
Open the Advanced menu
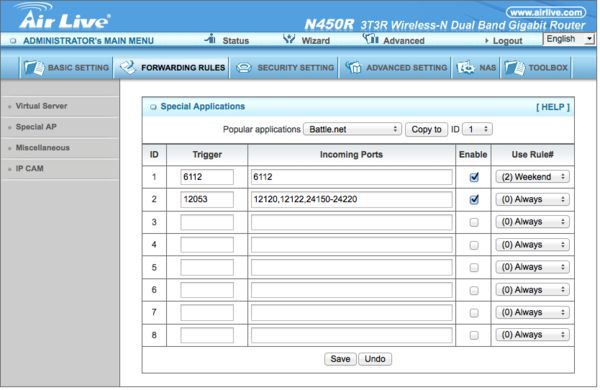[404, 41]
